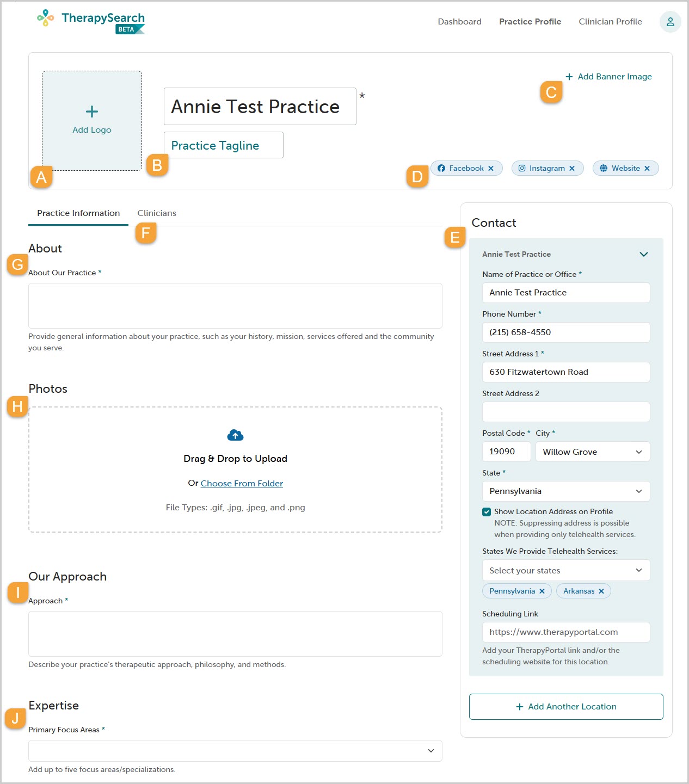Click Name of Practice or Office field
The image size is (689, 784).
[566, 293]
